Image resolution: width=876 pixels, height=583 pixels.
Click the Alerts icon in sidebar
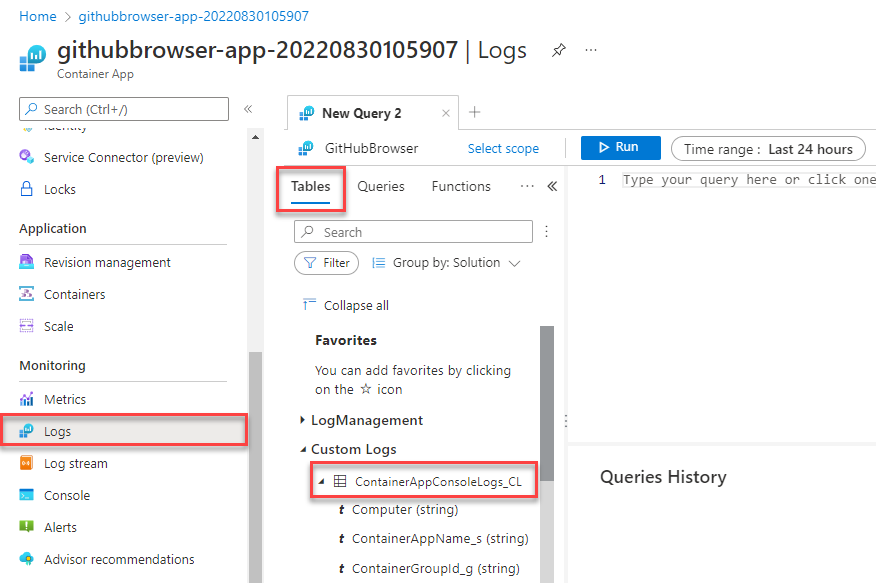point(27,528)
